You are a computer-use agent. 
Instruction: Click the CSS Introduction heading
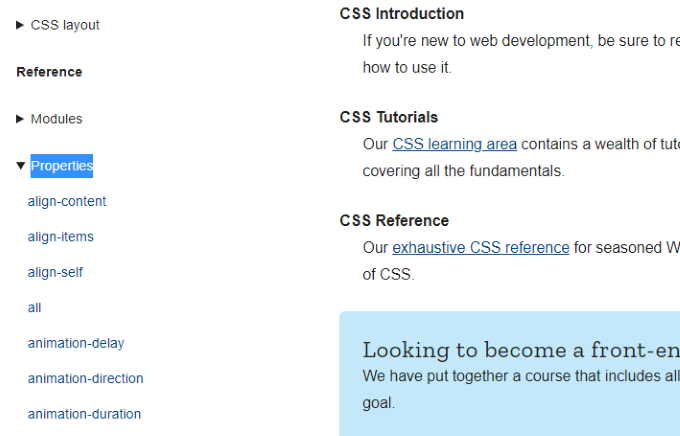point(401,14)
